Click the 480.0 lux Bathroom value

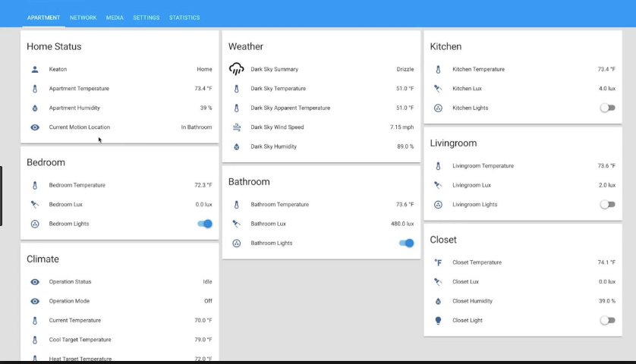tap(402, 224)
